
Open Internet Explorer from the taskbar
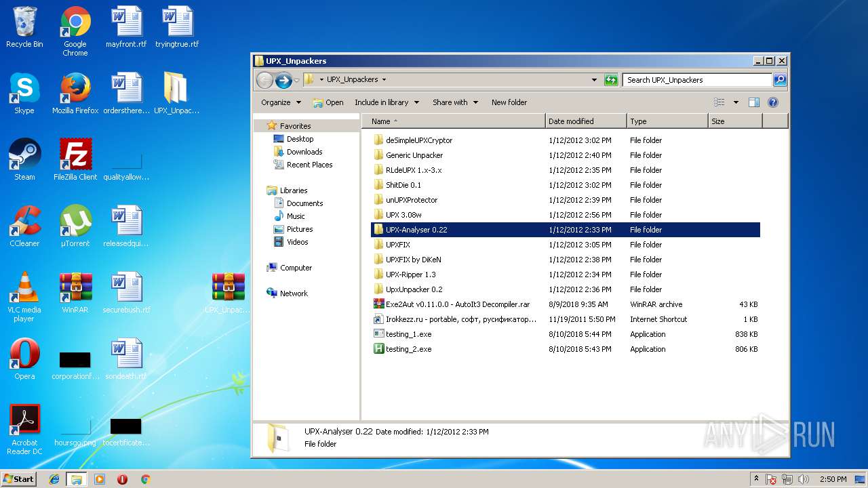pyautogui.click(x=54, y=479)
